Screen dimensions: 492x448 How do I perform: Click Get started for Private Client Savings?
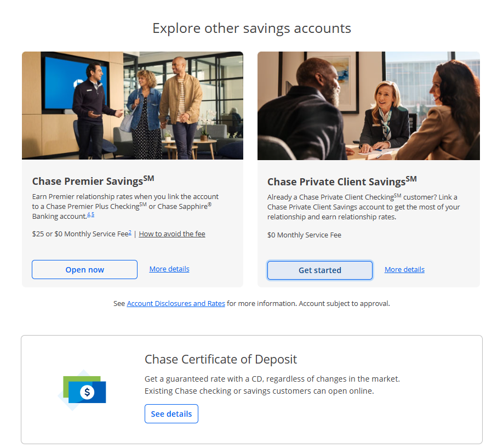coord(319,270)
